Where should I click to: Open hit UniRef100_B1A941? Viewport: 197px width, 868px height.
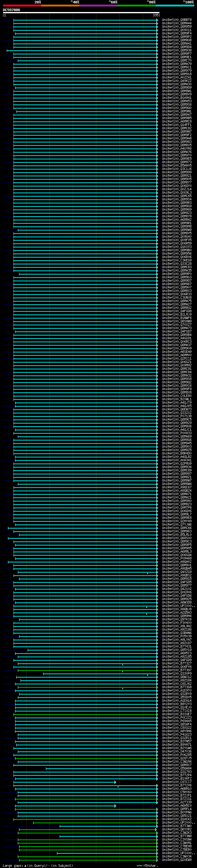(176, 98)
